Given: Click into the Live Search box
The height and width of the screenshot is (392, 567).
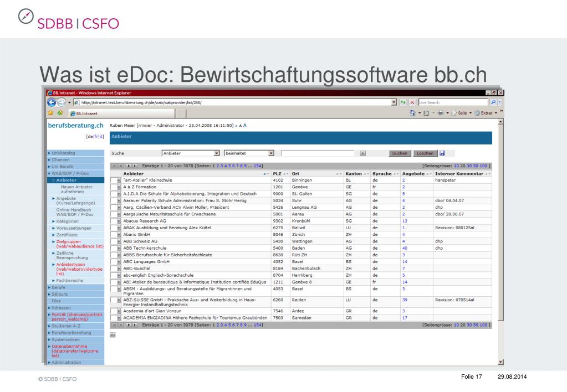Looking at the screenshot, I should (453, 102).
